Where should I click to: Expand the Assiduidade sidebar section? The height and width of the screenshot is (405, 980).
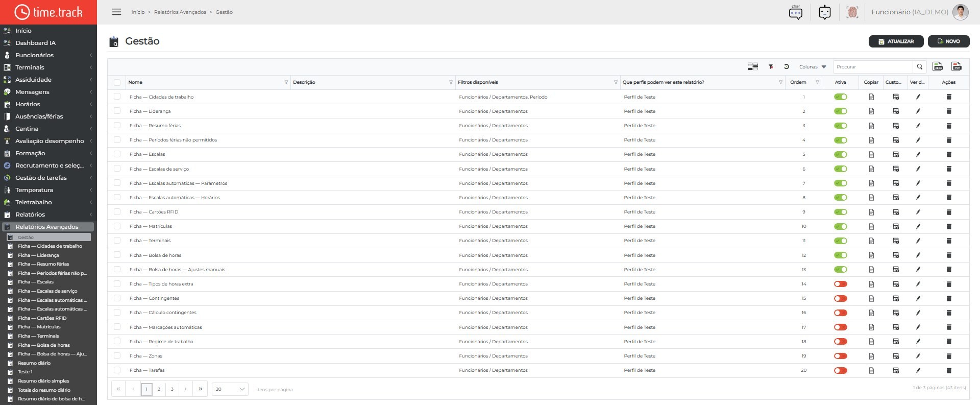[x=48, y=80]
